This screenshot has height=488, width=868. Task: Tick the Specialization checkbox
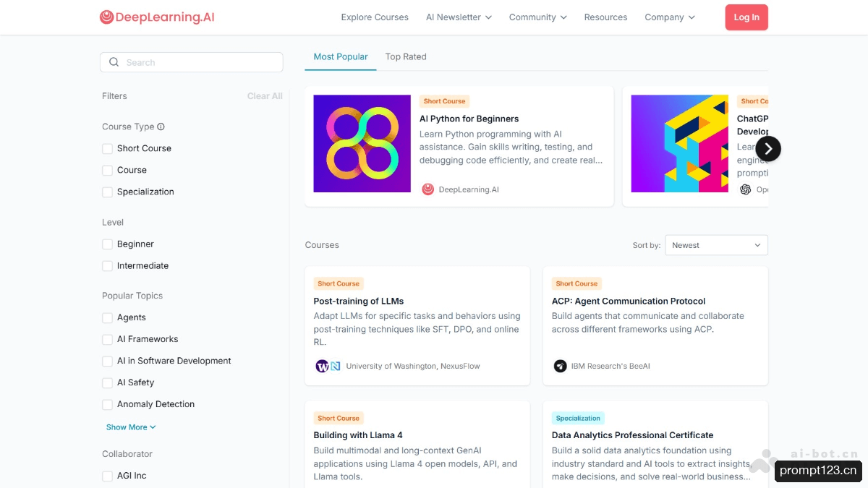(108, 192)
